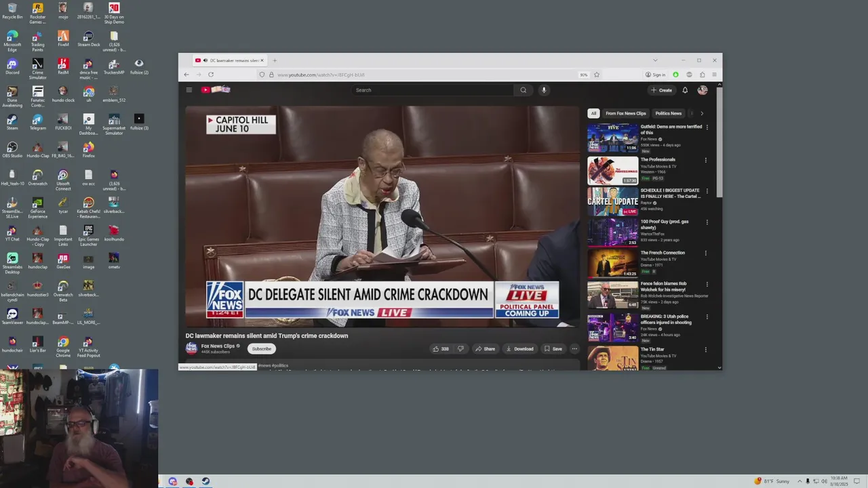This screenshot has height=488, width=868.
Task: Open options for The Professionals video
Action: point(706,161)
